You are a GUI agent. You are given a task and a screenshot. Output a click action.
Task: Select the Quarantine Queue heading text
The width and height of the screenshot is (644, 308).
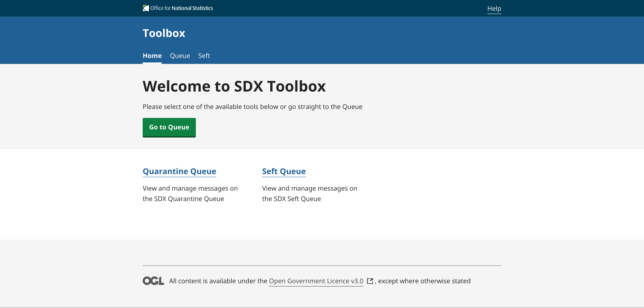click(179, 171)
